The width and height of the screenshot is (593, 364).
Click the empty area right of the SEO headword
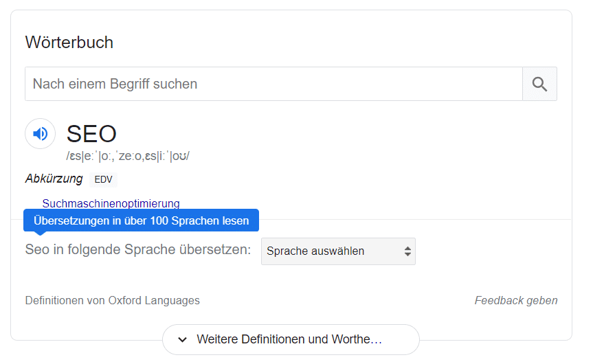coord(344,134)
